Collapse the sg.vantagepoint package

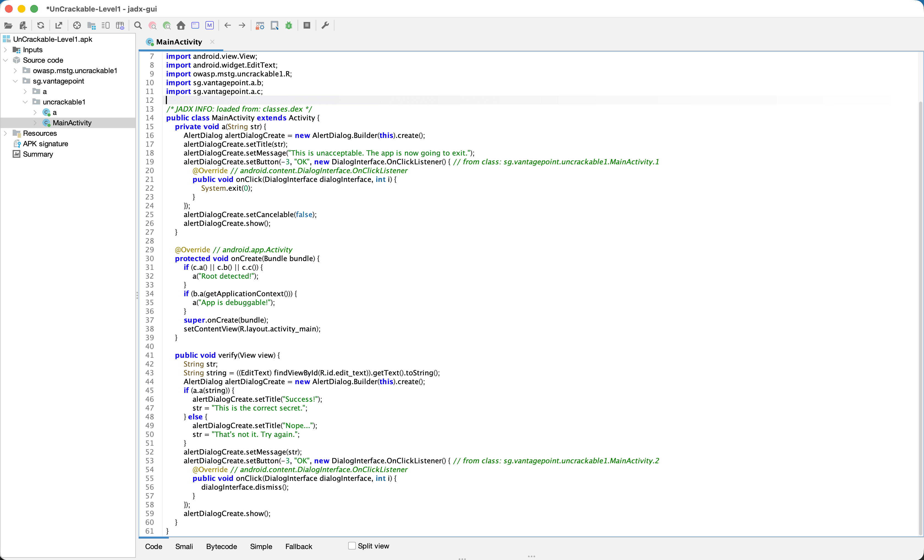(x=15, y=81)
